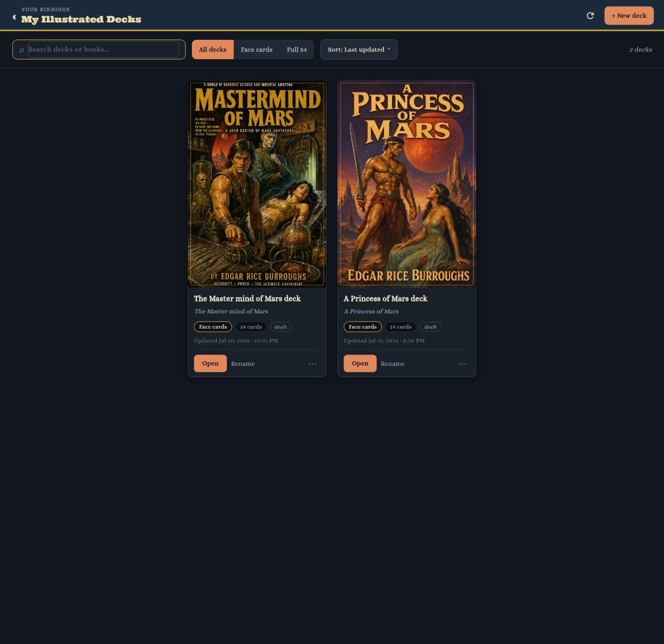The image size is (664, 644).
Task: Open the A Princess of Mars deck
Action: point(360,363)
